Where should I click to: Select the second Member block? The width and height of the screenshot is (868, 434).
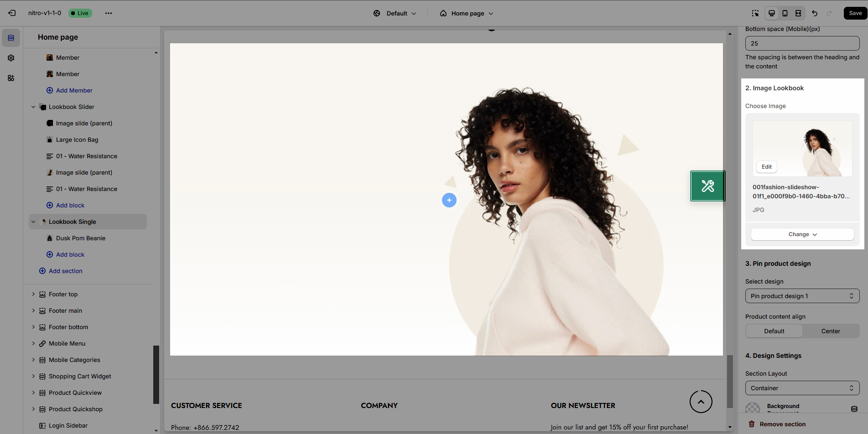(x=68, y=74)
